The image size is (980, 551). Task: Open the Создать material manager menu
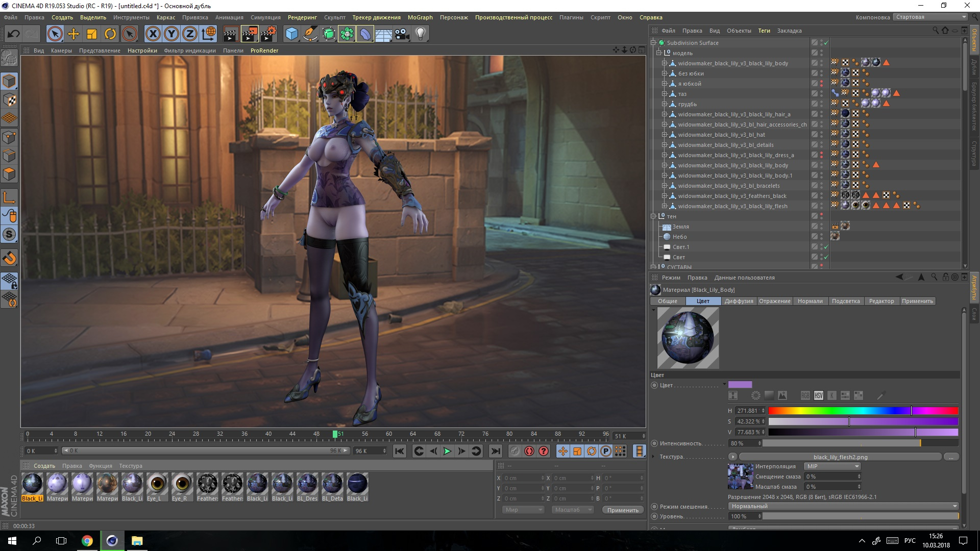click(x=44, y=466)
